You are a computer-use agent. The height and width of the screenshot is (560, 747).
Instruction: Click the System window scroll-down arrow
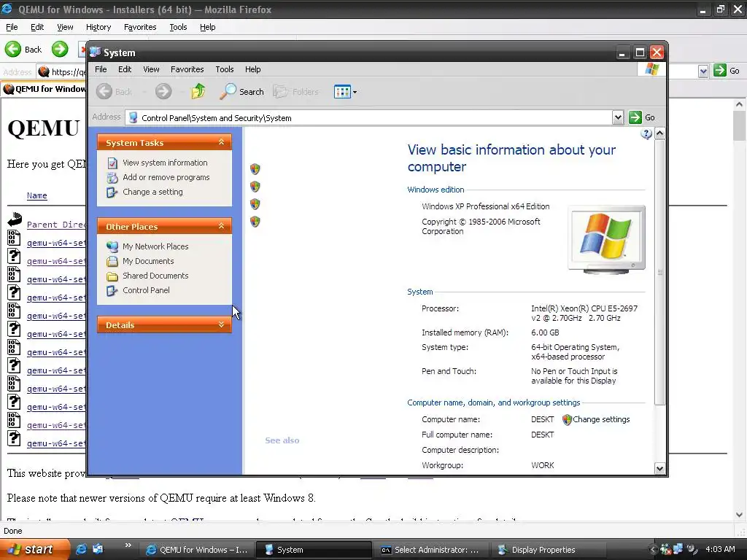pos(659,468)
